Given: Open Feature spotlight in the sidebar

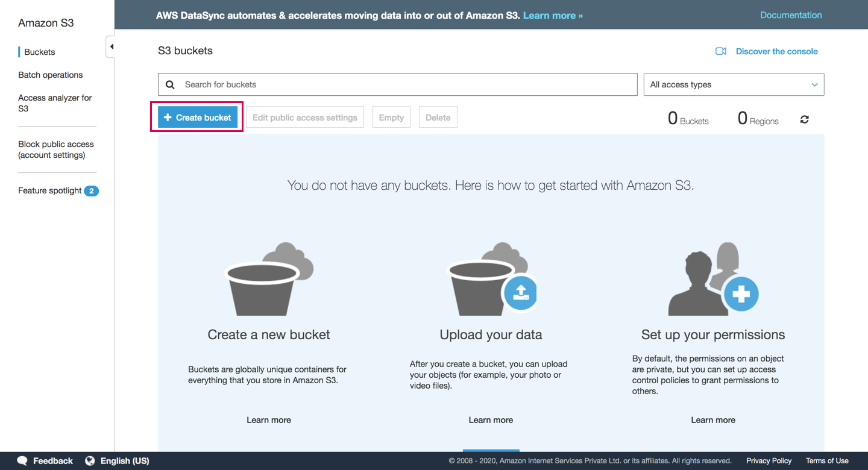Looking at the screenshot, I should [x=50, y=190].
